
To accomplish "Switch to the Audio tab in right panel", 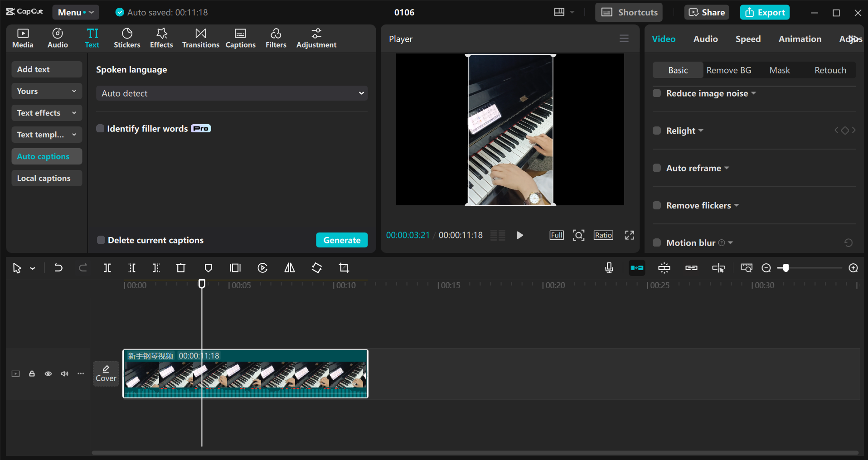I will tap(705, 39).
